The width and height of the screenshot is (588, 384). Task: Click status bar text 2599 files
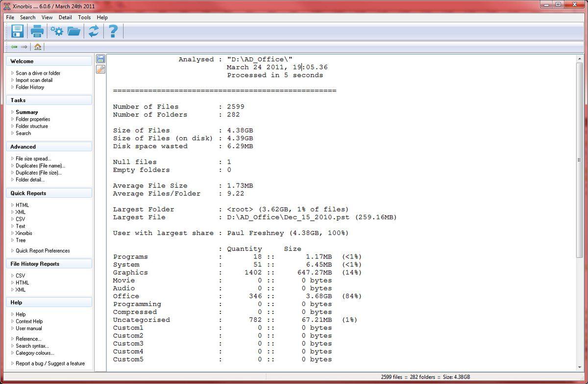392,377
